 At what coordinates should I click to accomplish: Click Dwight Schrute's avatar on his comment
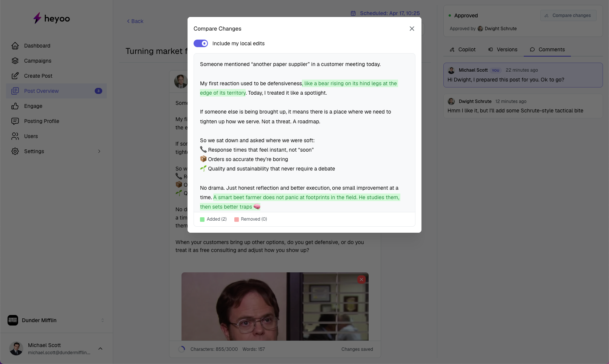[x=451, y=101]
